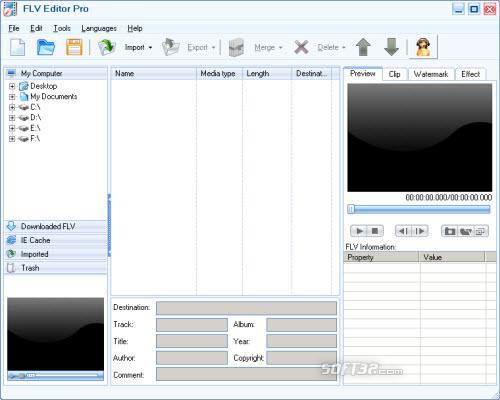Save project with the orange floppy icon
Image resolution: width=500 pixels, height=400 pixels.
74,47
